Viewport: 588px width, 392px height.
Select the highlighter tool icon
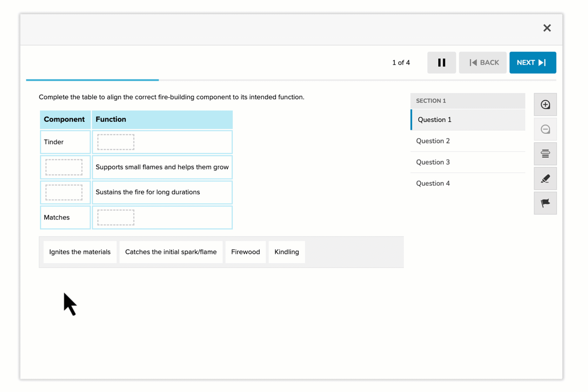545,179
